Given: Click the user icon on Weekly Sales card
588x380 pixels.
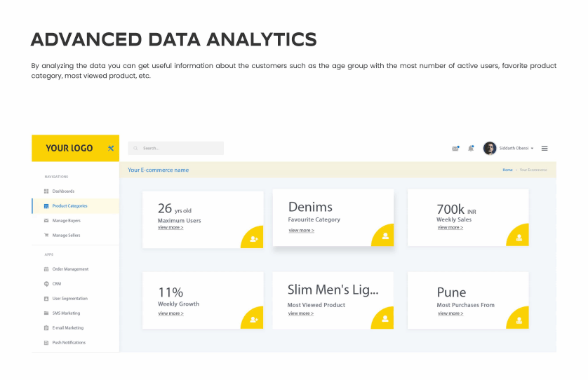Looking at the screenshot, I should (519, 238).
